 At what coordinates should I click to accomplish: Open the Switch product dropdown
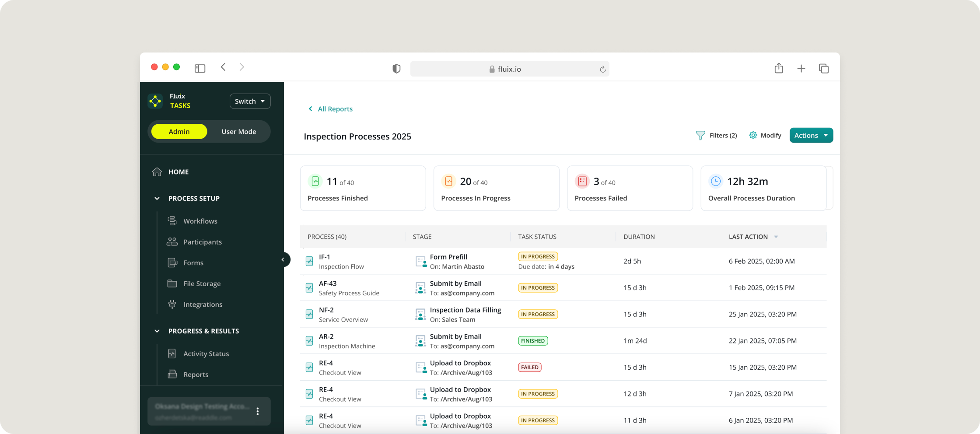tap(250, 101)
